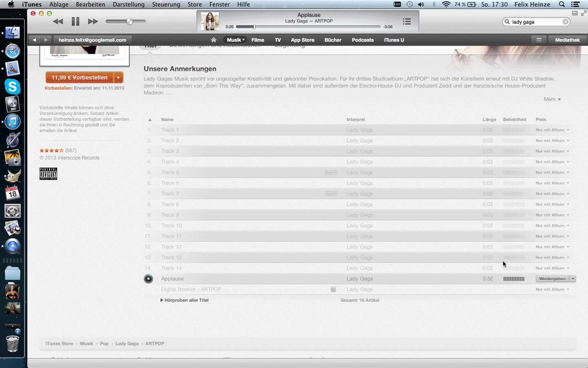Screen dimensions: 588x368
Task: Go to iTunes Store home icon
Action: pos(214,40)
